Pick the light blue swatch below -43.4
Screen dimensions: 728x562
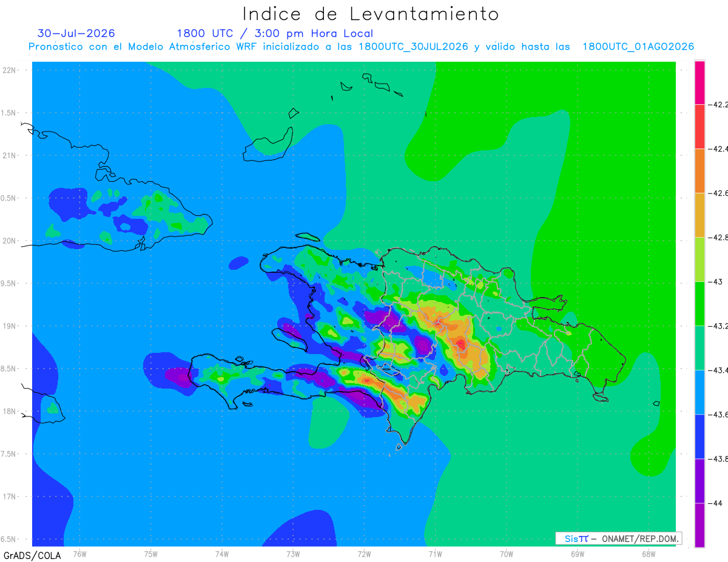[699, 392]
